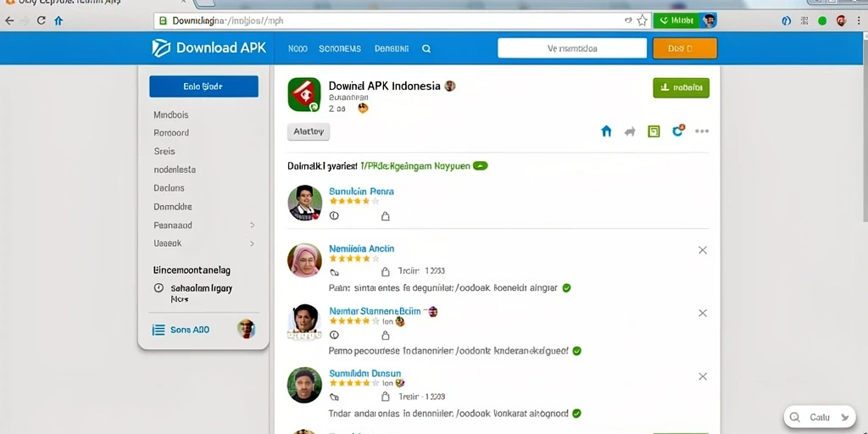Screen dimensions: 868x434
Task: Click the browser back arrow
Action: [x=9, y=20]
